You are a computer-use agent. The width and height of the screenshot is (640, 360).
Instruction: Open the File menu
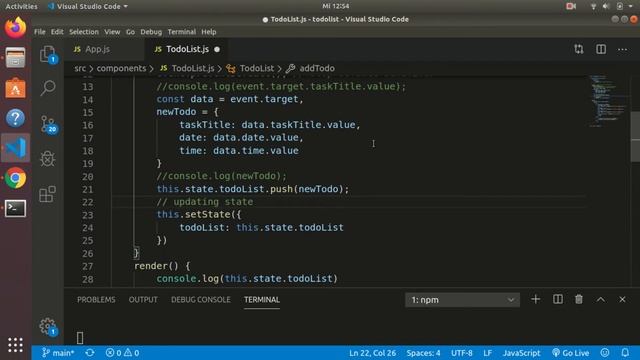click(40, 32)
